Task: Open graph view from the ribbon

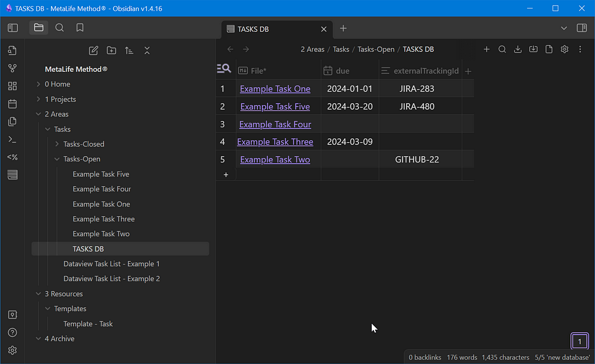Action: (x=12, y=68)
